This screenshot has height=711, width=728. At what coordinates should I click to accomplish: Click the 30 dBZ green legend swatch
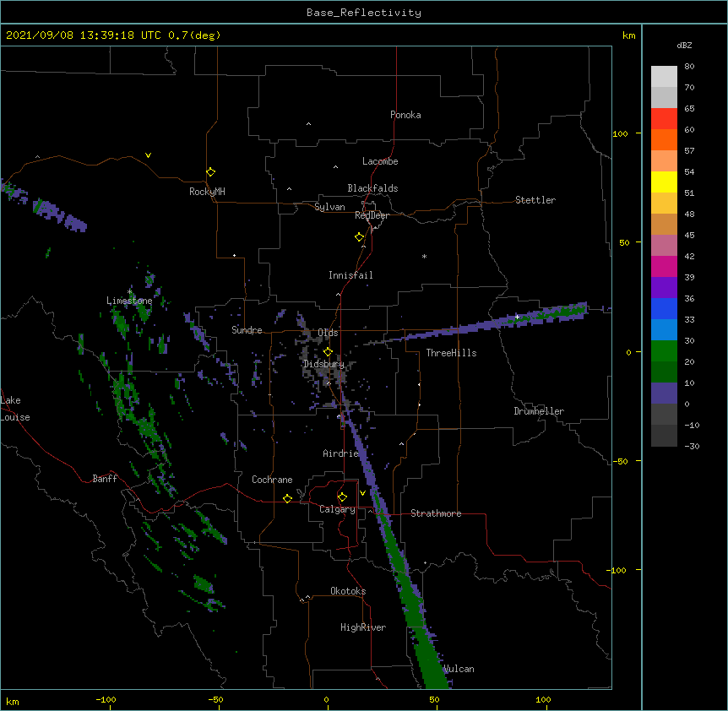click(664, 351)
